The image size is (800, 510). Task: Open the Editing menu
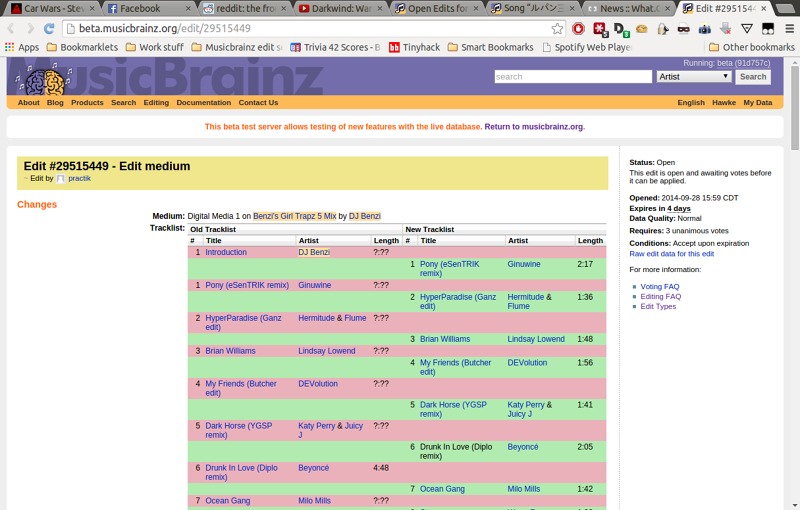tap(156, 103)
